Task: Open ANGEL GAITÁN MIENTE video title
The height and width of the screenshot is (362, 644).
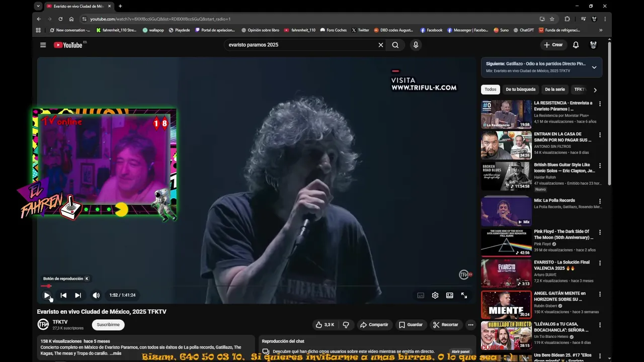Action: coord(559,296)
